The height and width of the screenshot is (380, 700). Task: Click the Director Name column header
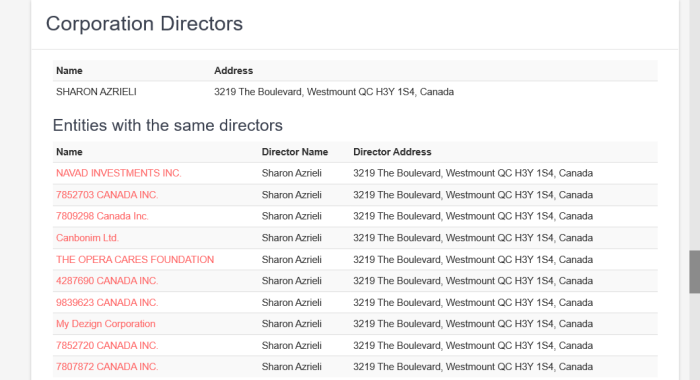295,152
